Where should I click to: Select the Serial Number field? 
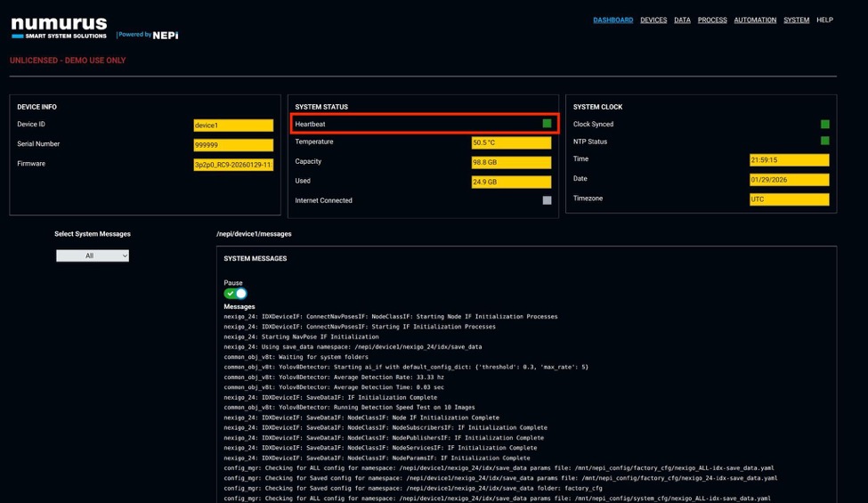coord(233,144)
